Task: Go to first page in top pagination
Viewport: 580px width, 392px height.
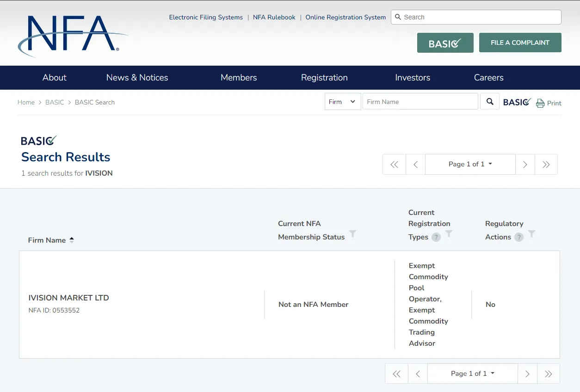Action: (x=394, y=164)
